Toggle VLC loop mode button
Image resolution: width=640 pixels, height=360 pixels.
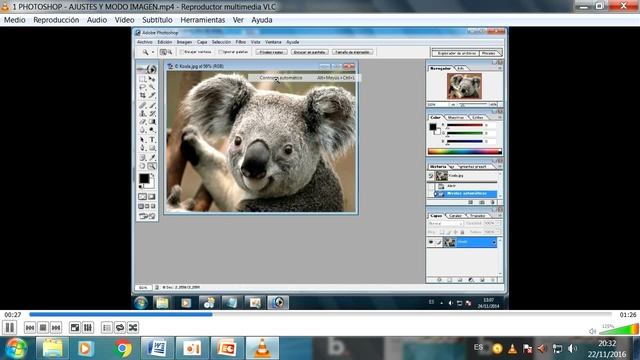[x=120, y=328]
